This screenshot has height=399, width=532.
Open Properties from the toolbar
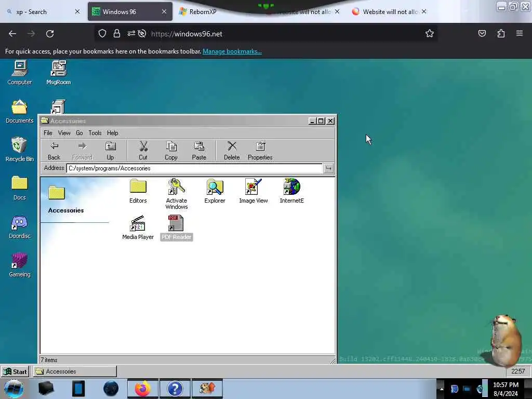[260, 151]
